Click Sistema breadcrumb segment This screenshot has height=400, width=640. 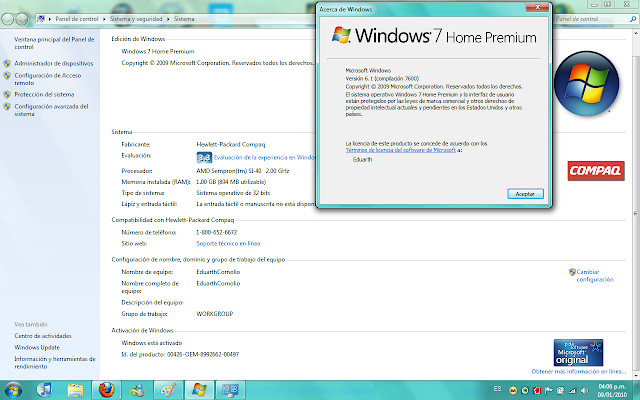pyautogui.click(x=184, y=19)
